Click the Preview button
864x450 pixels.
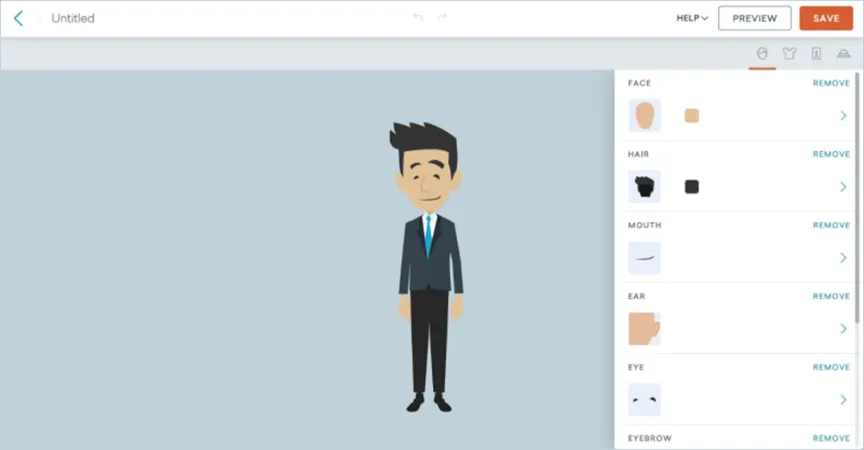754,18
